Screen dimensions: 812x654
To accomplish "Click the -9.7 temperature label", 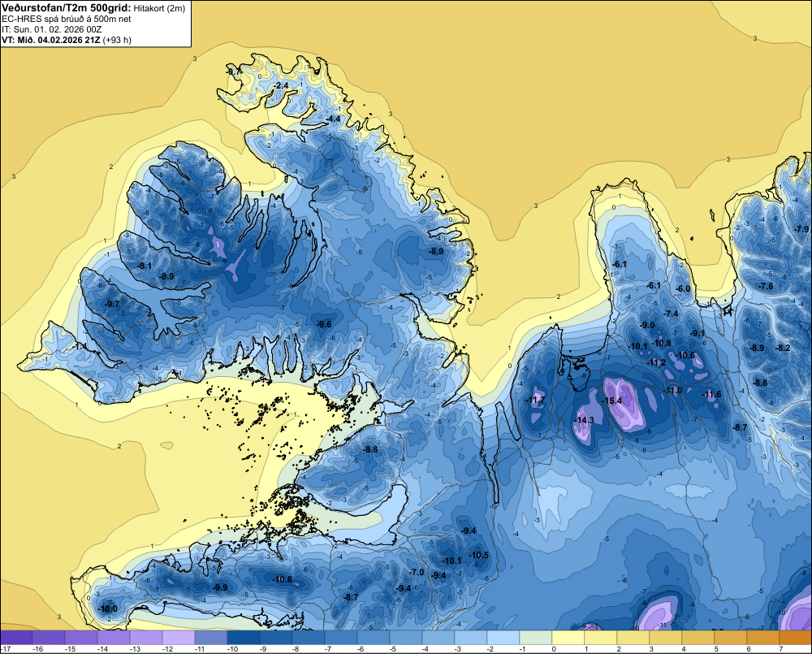I will click(x=112, y=304).
